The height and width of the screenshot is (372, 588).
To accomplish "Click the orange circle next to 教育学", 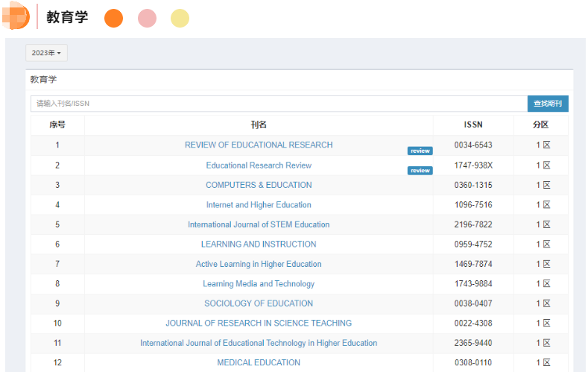I will pyautogui.click(x=113, y=19).
